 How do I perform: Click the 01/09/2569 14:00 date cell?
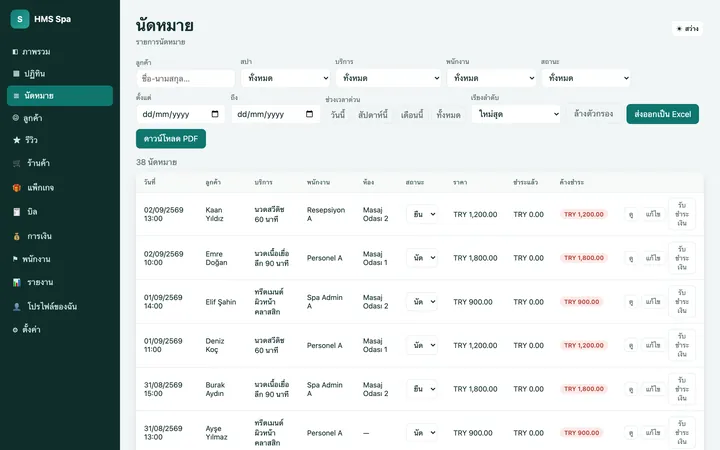click(163, 302)
